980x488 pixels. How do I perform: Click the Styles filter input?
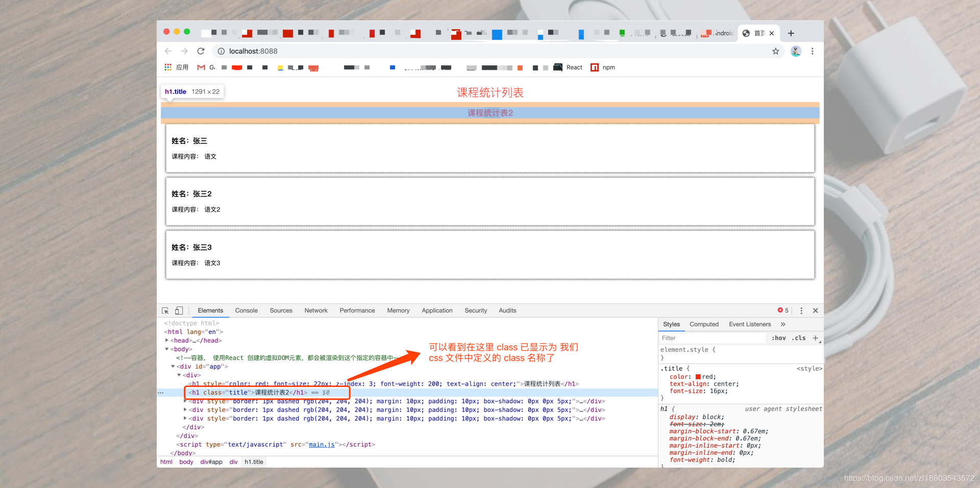coord(713,338)
